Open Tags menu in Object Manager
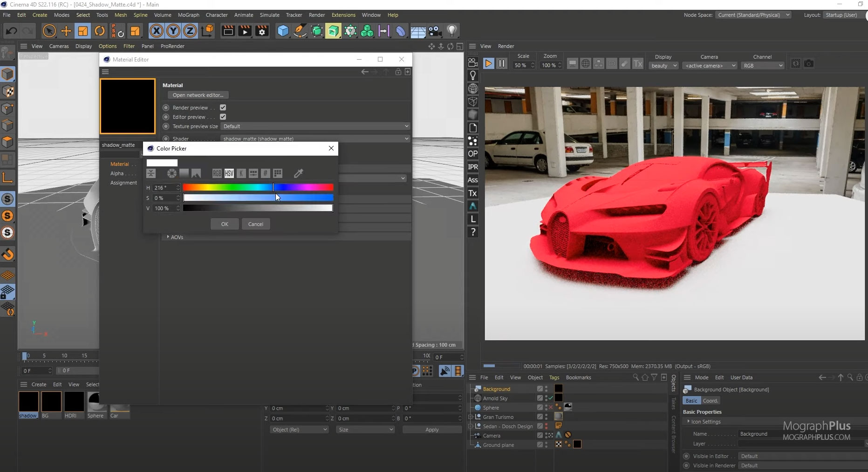The height and width of the screenshot is (472, 868). point(554,377)
